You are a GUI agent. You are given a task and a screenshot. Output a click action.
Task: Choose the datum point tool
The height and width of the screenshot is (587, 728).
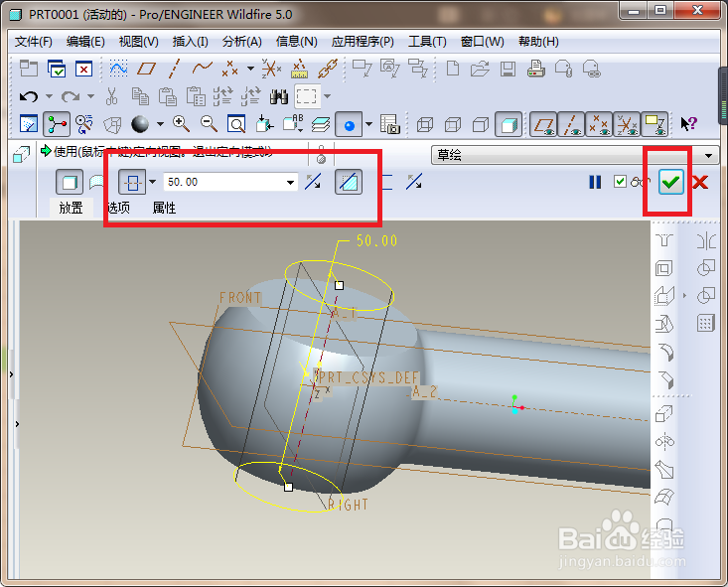tap(230, 69)
